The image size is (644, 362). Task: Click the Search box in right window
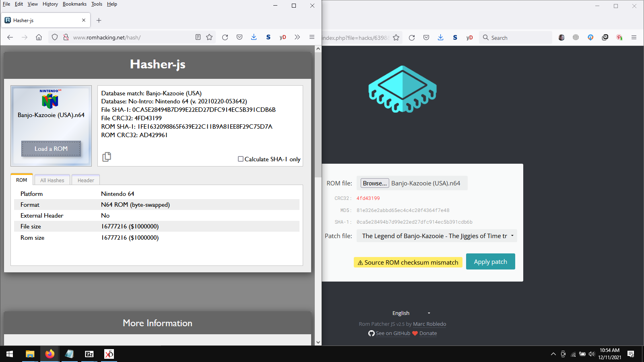pos(516,37)
